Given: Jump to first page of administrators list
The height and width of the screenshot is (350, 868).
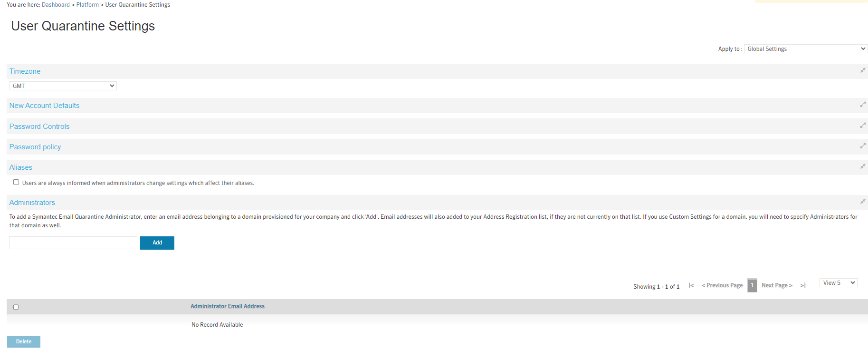Looking at the screenshot, I should coord(691,285).
